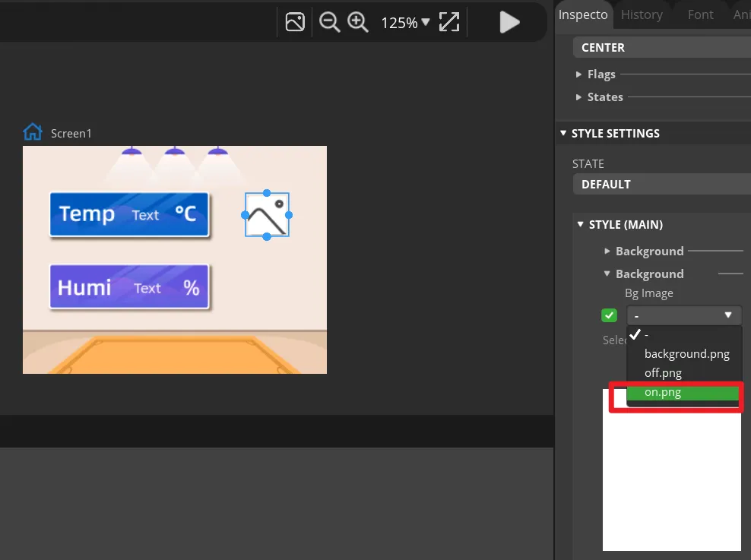The image size is (751, 560).
Task: Switch to the Font tab
Action: 700,14
